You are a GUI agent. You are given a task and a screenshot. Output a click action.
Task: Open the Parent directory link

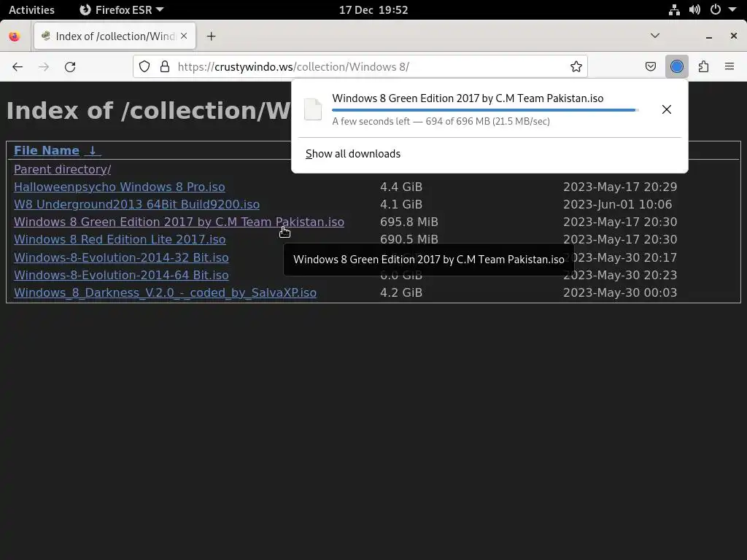pos(63,169)
